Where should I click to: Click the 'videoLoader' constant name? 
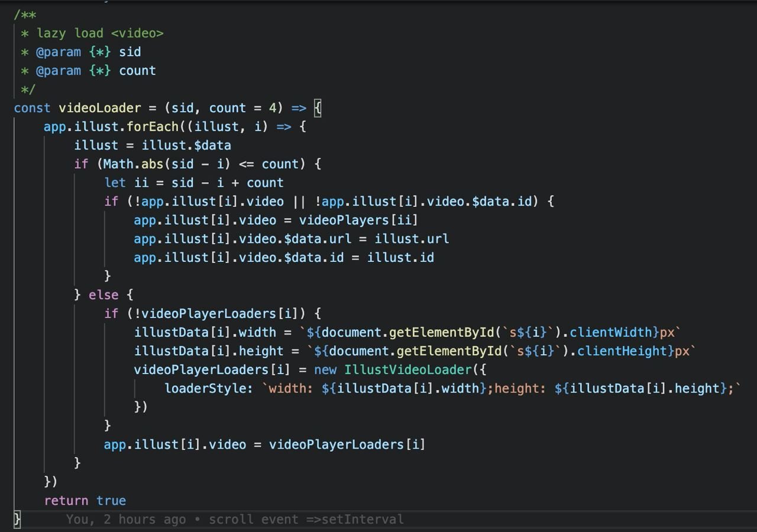point(100,108)
